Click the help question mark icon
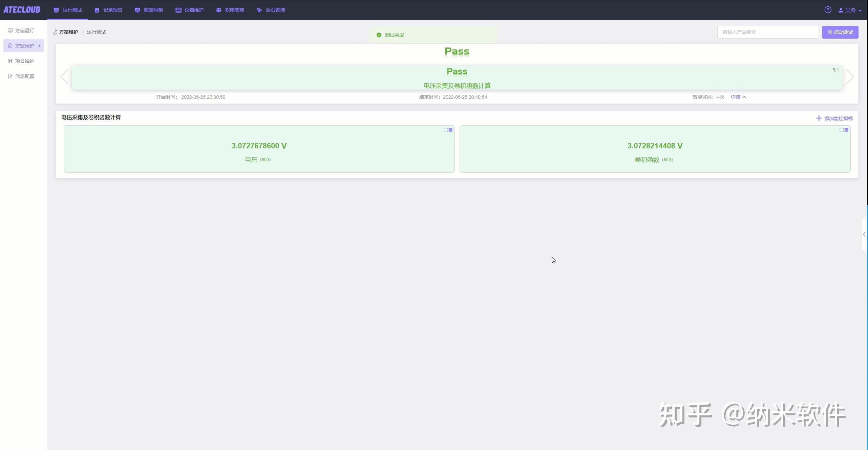868x450 pixels. pos(828,10)
